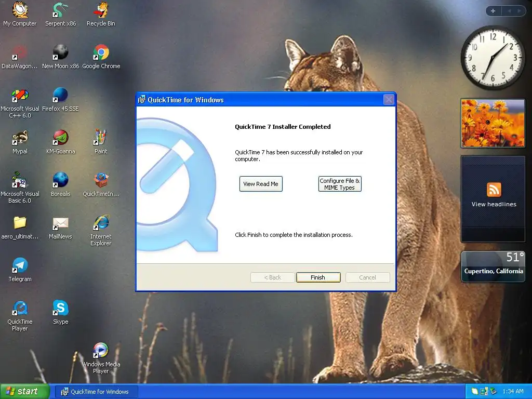Select the aero_ultimate folder icon
This screenshot has height=399, width=532.
[x=20, y=227]
